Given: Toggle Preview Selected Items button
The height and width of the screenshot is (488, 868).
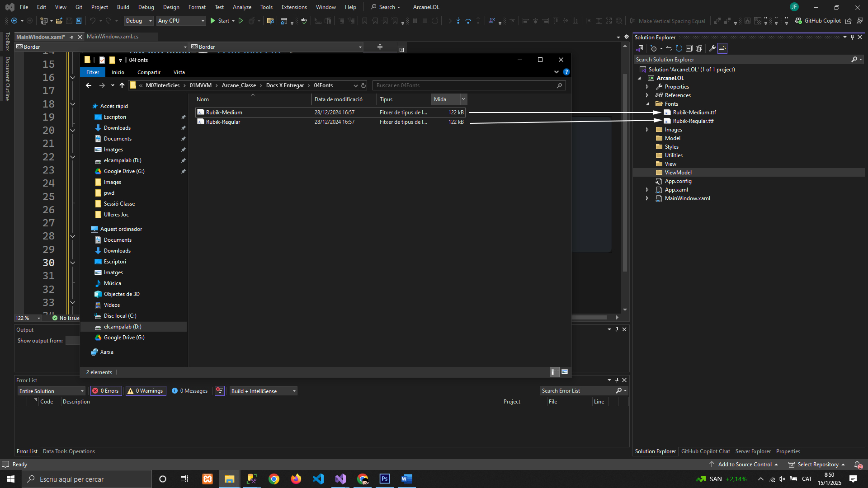Looking at the screenshot, I should point(722,48).
